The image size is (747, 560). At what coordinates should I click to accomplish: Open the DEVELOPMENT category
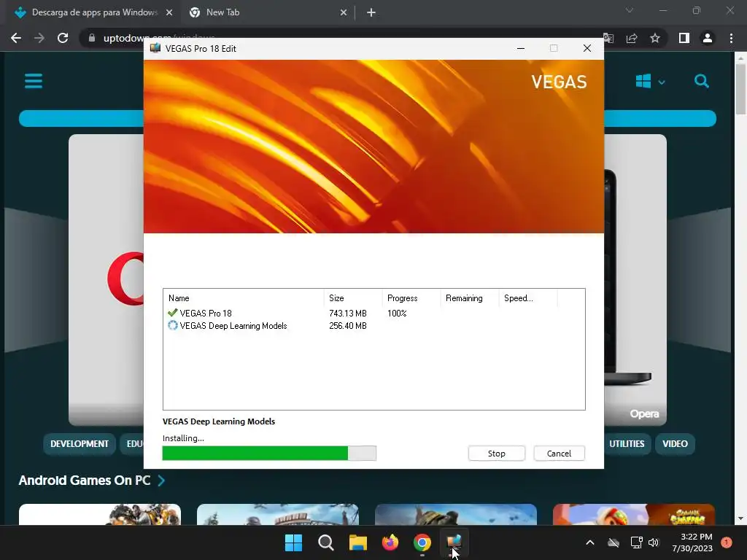[x=80, y=444]
